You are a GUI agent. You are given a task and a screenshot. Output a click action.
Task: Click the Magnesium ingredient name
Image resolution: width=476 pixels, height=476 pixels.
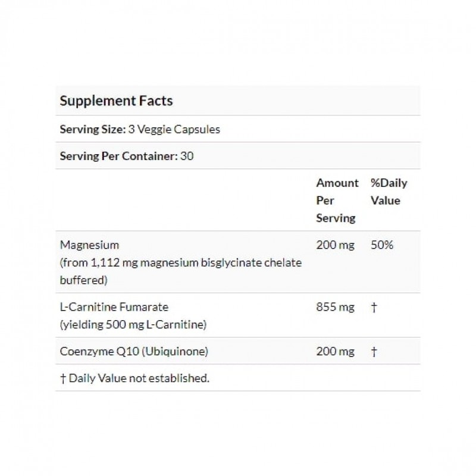[89, 245]
